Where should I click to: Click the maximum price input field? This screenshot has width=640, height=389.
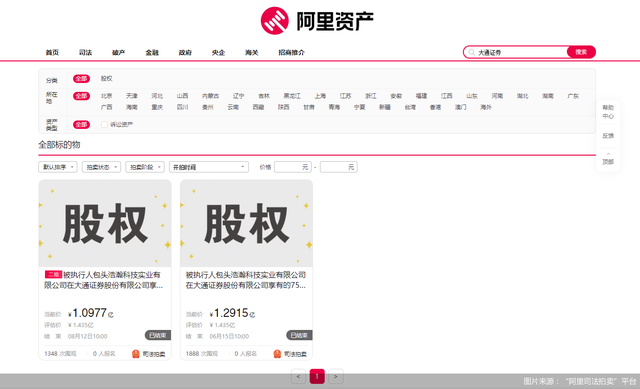[x=339, y=167]
